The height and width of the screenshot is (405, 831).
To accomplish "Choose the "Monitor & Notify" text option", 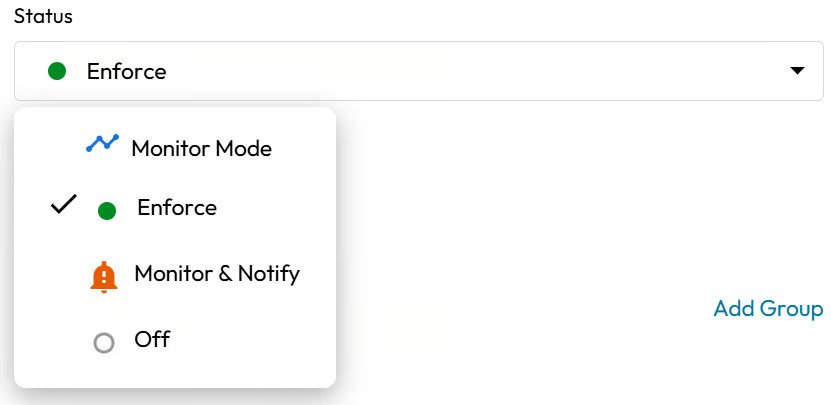I will (217, 273).
